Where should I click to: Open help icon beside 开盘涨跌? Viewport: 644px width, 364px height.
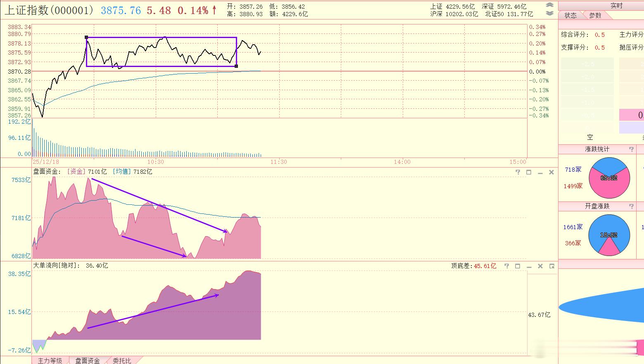631,206
